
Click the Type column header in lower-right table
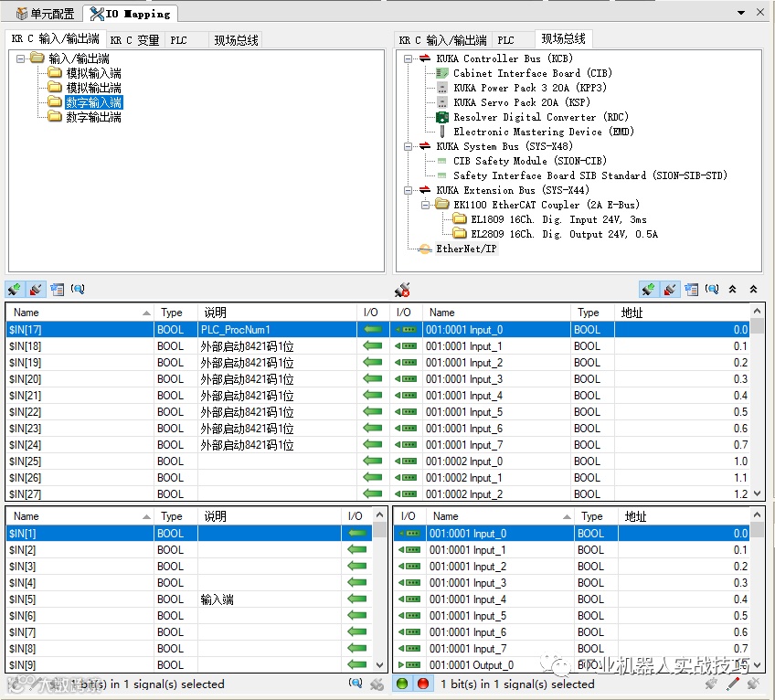click(596, 516)
